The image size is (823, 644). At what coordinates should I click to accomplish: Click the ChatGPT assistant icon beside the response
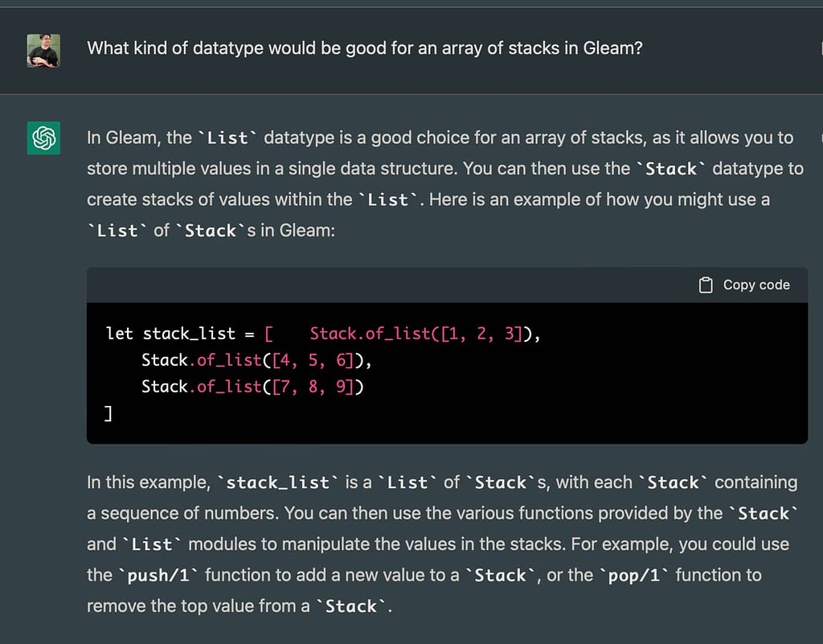click(x=43, y=137)
